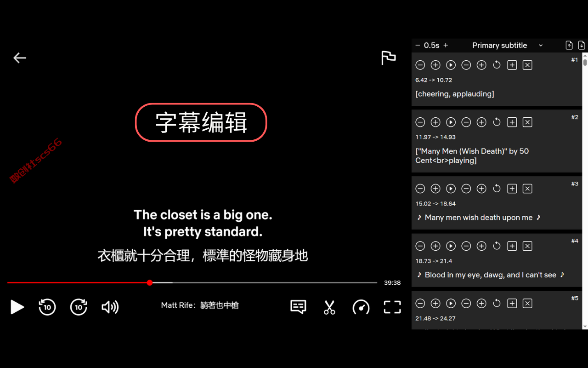This screenshot has width=588, height=368.
Task: Delete subtitle #5 with the X box
Action: point(527,303)
